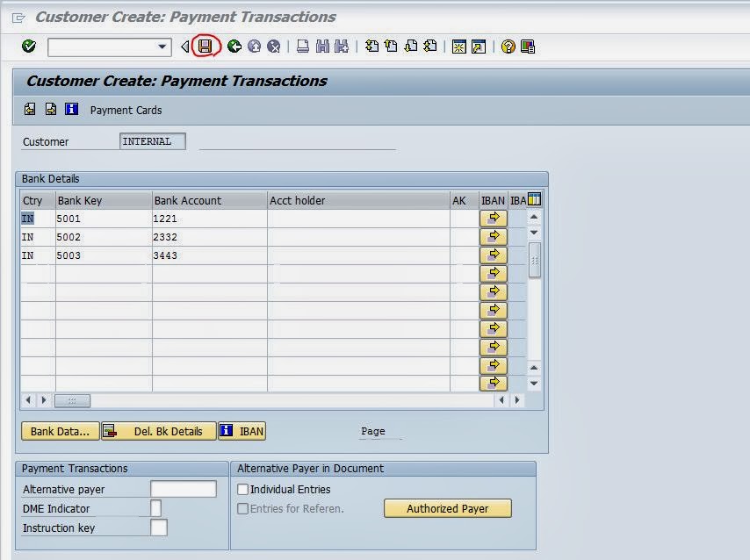The width and height of the screenshot is (750, 560).
Task: Open table column settings icon in Bank Details
Action: (x=534, y=200)
